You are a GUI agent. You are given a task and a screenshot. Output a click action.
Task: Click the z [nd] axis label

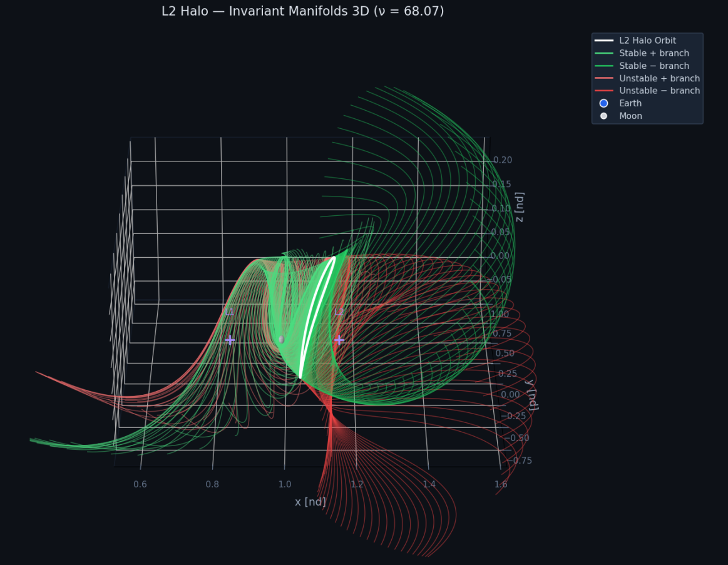(x=520, y=207)
